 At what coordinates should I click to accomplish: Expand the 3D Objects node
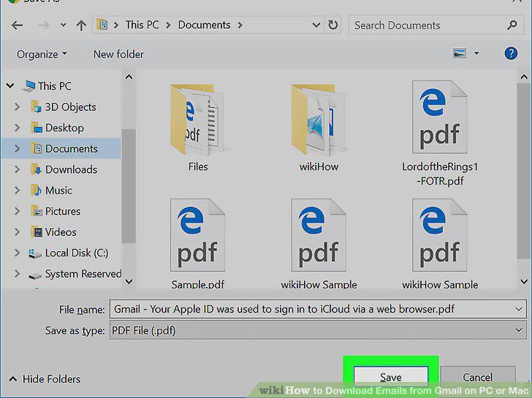click(17, 107)
